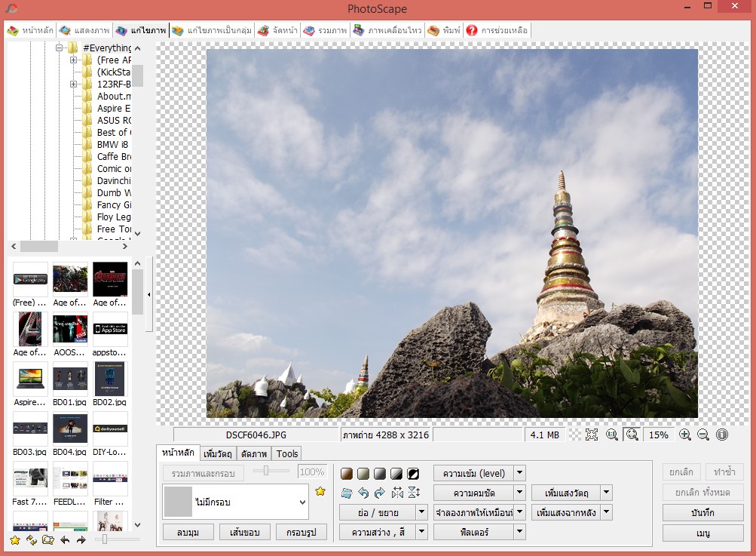The image size is (756, 556).
Task: Open dropdown arrow next to ย่อ / ขยาย
Action: (x=421, y=512)
